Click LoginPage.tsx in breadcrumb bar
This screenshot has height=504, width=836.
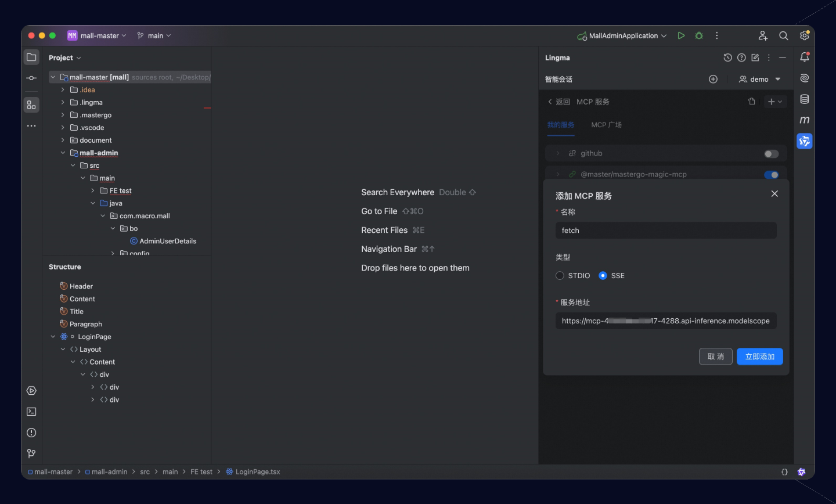253,472
